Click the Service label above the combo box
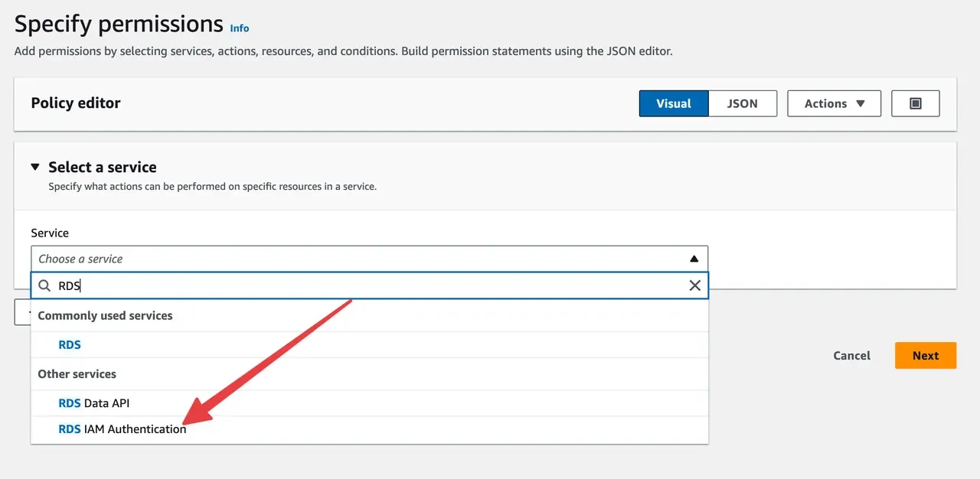The image size is (980, 479). [x=49, y=233]
